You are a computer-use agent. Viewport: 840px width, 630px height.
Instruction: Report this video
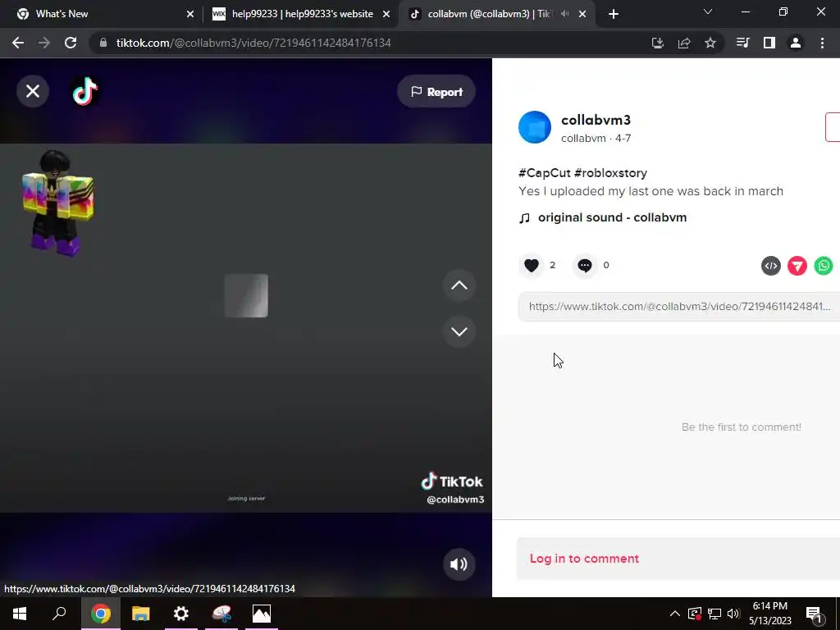click(436, 92)
